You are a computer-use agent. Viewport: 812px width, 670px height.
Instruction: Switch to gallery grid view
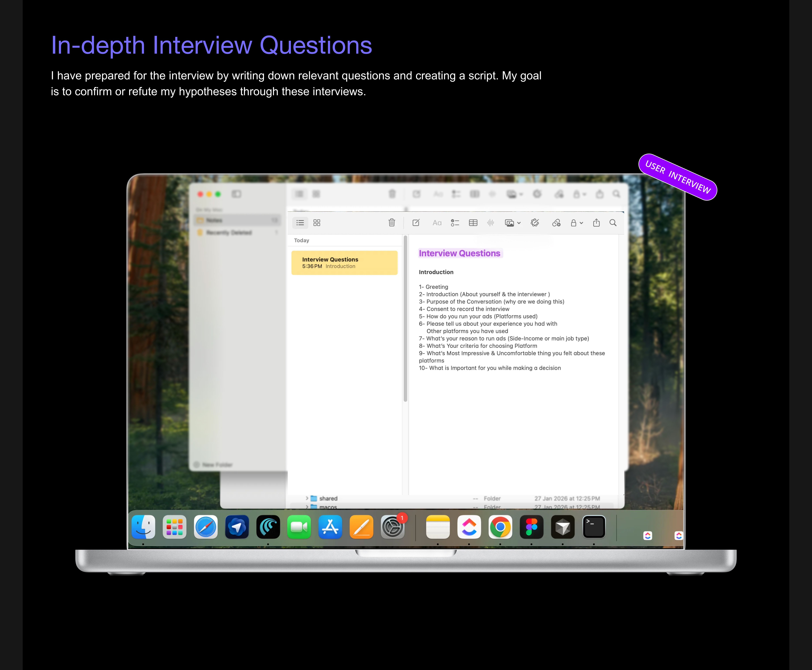317,223
